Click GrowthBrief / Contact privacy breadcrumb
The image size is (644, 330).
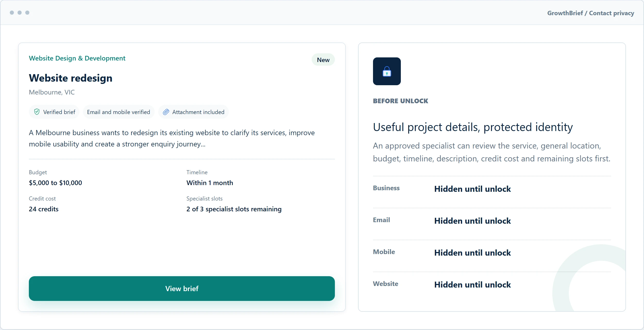click(x=591, y=13)
